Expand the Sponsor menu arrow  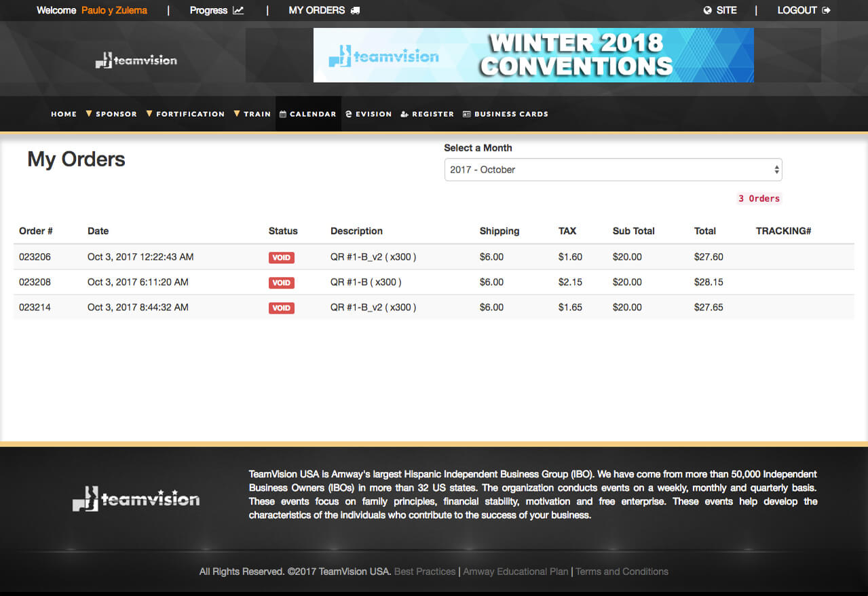point(89,114)
